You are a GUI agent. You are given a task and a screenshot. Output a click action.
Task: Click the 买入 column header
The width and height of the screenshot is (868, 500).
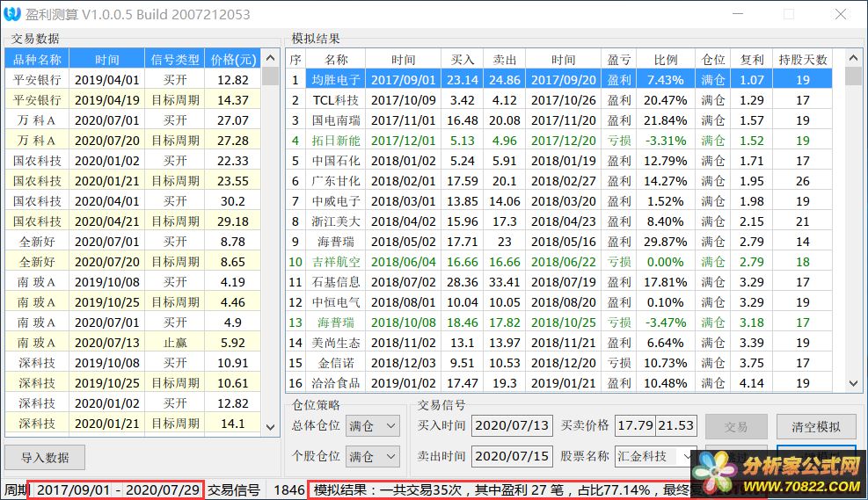coord(463,59)
